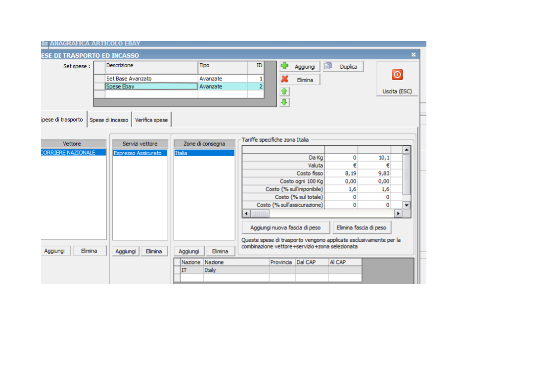The width and height of the screenshot is (555, 392).
Task: Click the Costo fisso value 8,19
Action: pos(341,174)
